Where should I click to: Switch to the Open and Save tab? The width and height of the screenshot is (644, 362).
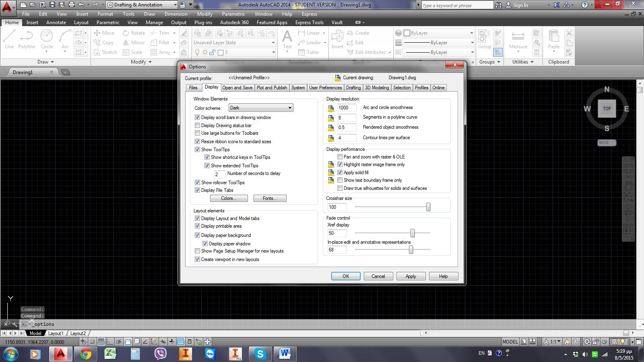(237, 88)
